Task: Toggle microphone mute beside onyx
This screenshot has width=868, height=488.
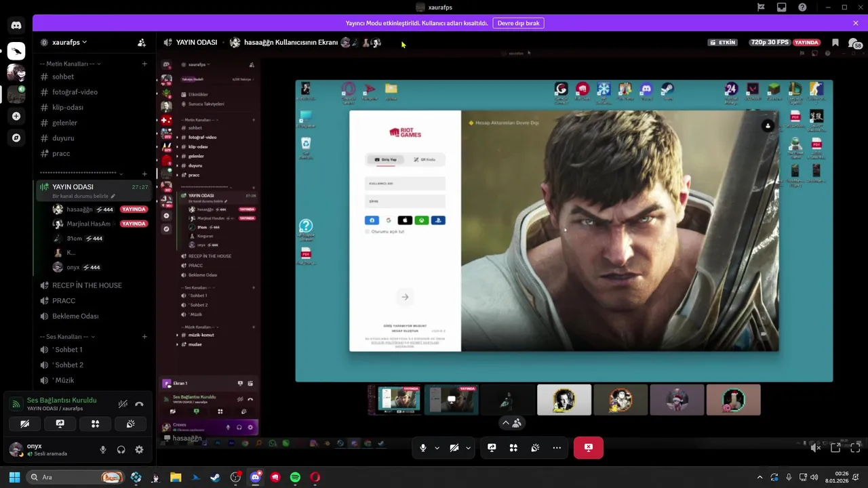Action: [103, 449]
